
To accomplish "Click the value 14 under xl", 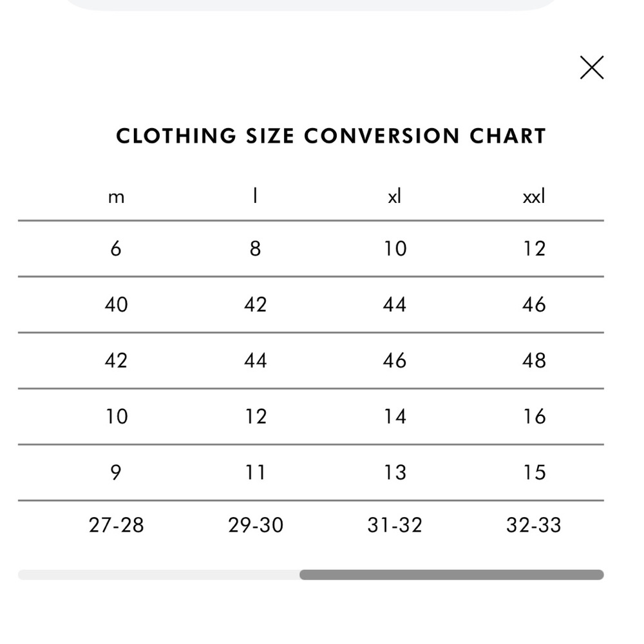I will [395, 417].
